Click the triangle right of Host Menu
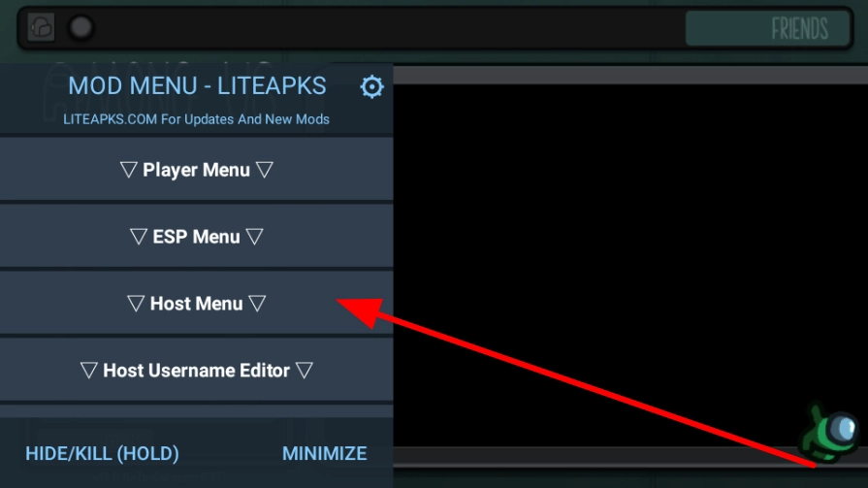The width and height of the screenshot is (868, 488). tap(257, 303)
